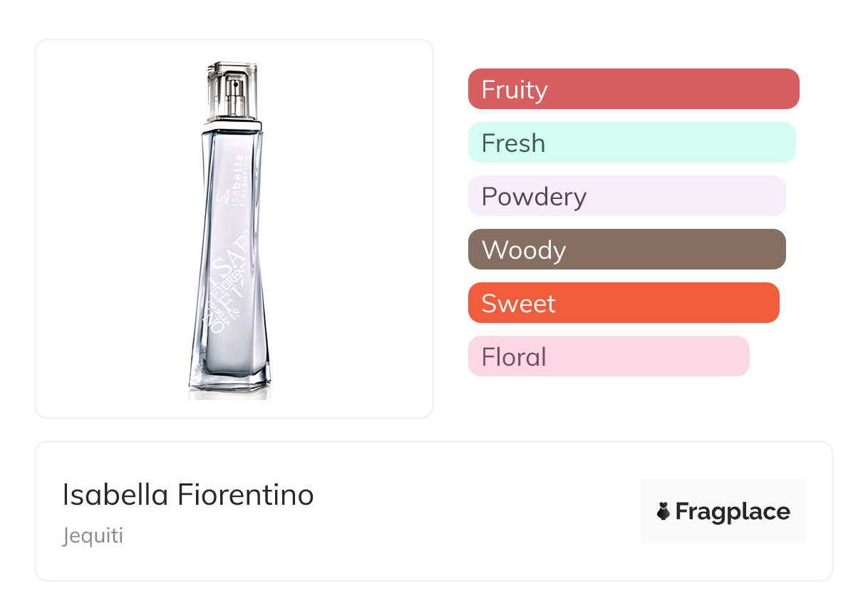Screen dimensions: 868x616
Task: Select the orange Sweet accord bar
Action: [624, 303]
